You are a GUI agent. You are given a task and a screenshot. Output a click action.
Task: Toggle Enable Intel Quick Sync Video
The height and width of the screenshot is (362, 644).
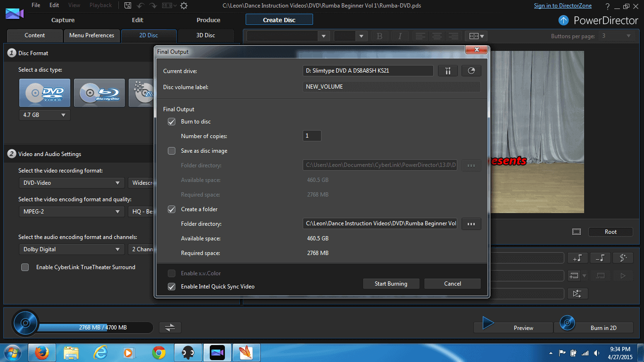point(172,287)
